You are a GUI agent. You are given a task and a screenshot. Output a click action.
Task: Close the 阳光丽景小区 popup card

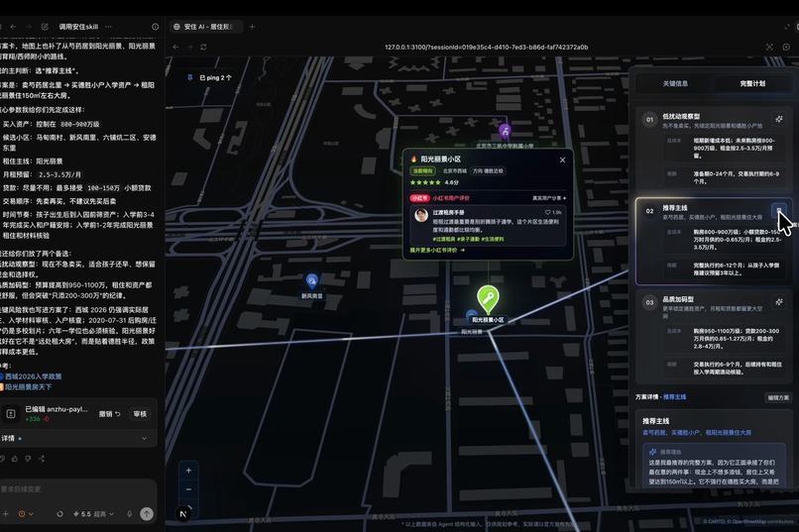point(562,160)
